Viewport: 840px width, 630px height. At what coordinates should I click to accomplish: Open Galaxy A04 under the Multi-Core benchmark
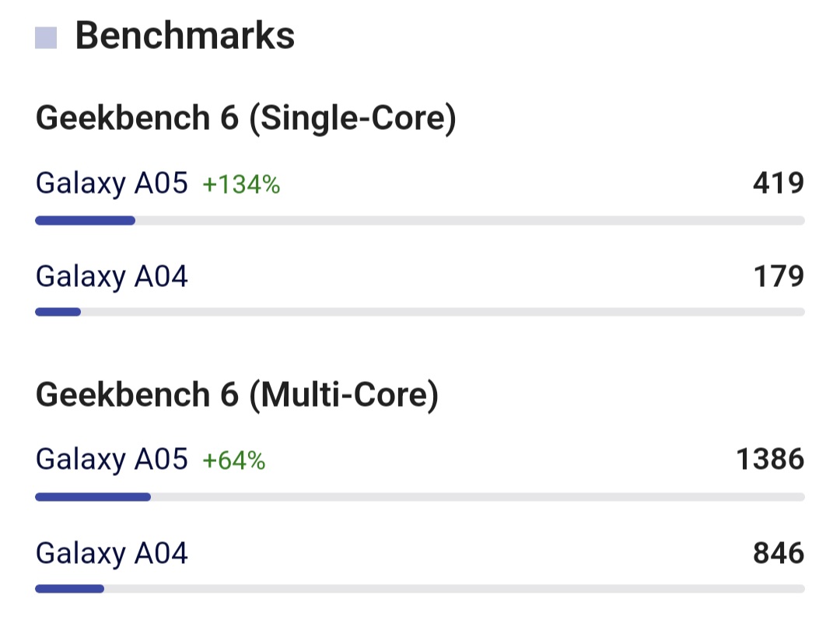[111, 553]
